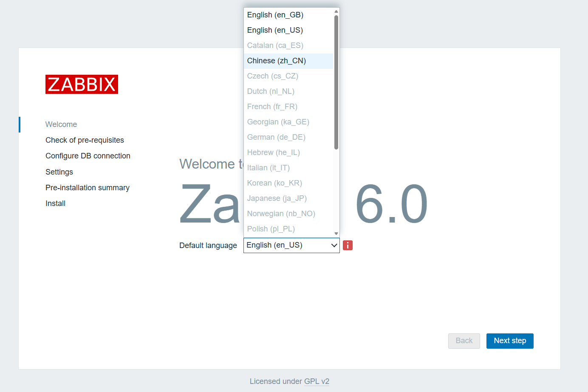Click the disabled Back button
This screenshot has height=392, width=588.
464,341
